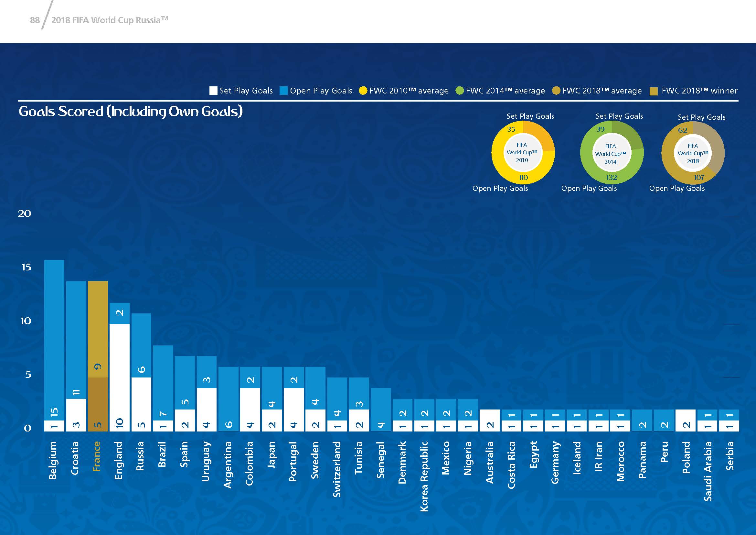Screen dimensions: 756x535
Task: Click the FWC 2014 average green legend dot
Action: pos(460,91)
